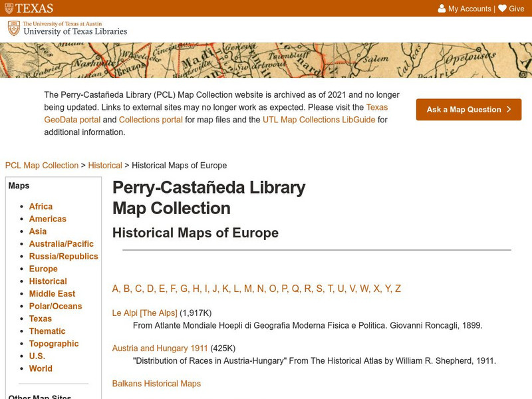
Task: Select the Historical breadcrumb link
Action: [x=105, y=166]
